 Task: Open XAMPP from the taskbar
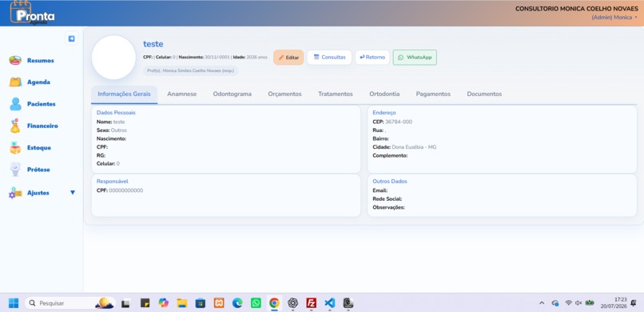click(219, 303)
